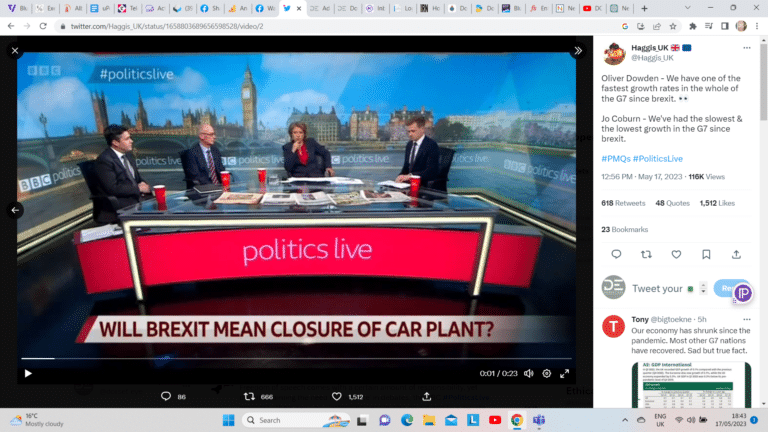This screenshot has height=432, width=768.
Task: Reload the page with the refresh icon
Action: 43,26
